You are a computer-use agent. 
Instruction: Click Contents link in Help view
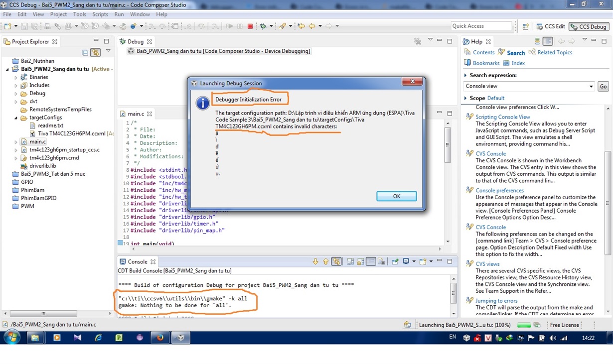pos(483,52)
